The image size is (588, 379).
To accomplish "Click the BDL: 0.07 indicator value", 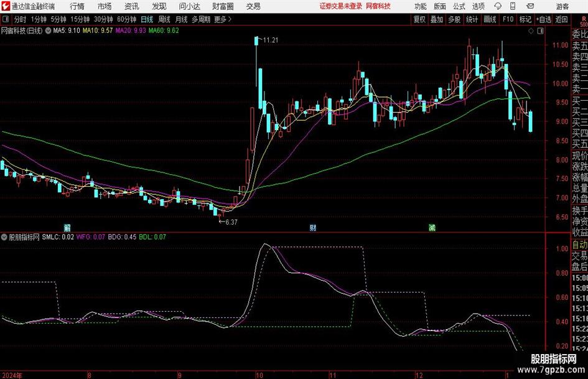I will pyautogui.click(x=152, y=237).
